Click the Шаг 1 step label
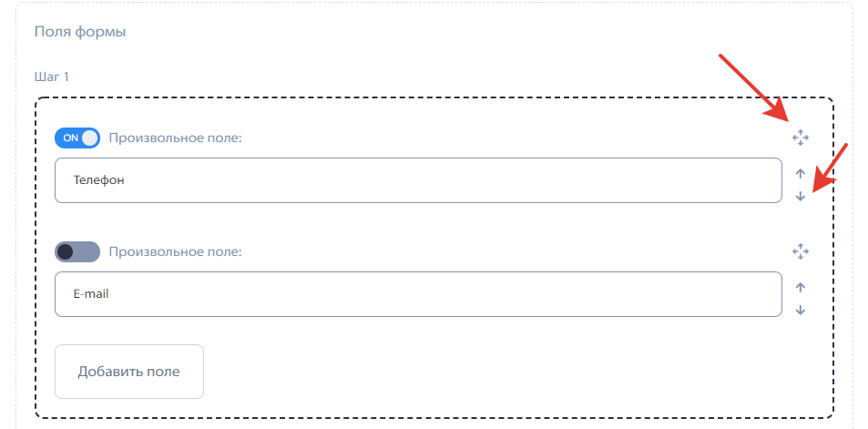The height and width of the screenshot is (429, 868). [x=52, y=77]
